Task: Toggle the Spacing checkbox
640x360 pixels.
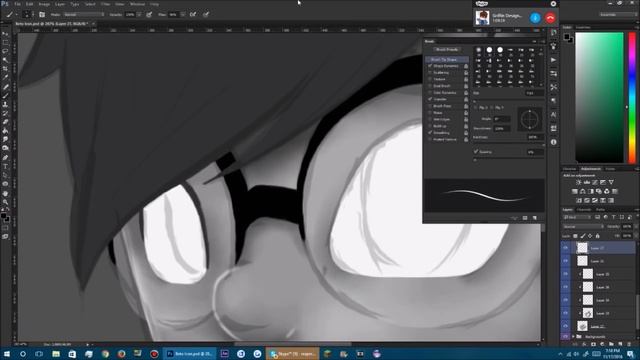Action: pos(476,151)
